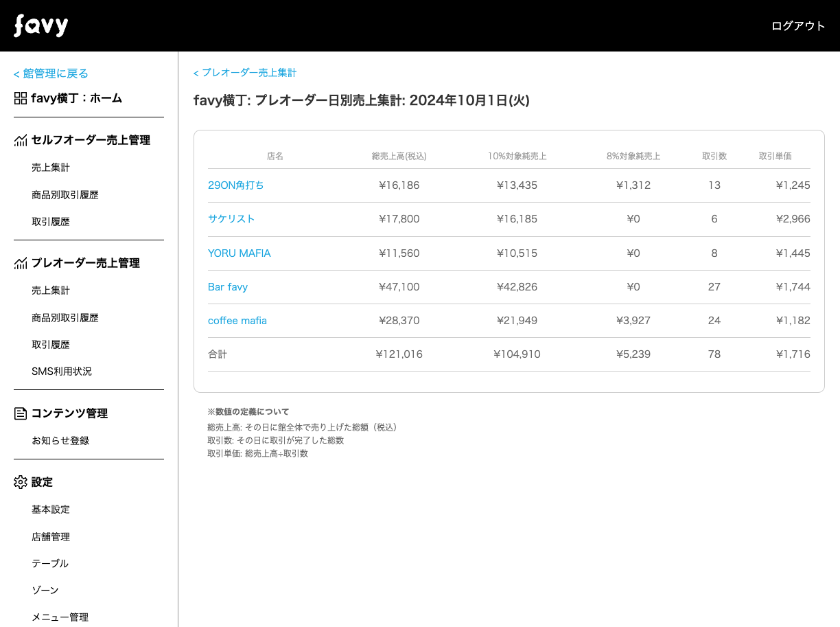This screenshot has width=840, height=627.
Task: Open 売上集計 under プレオーダー売上管理
Action: [51, 290]
